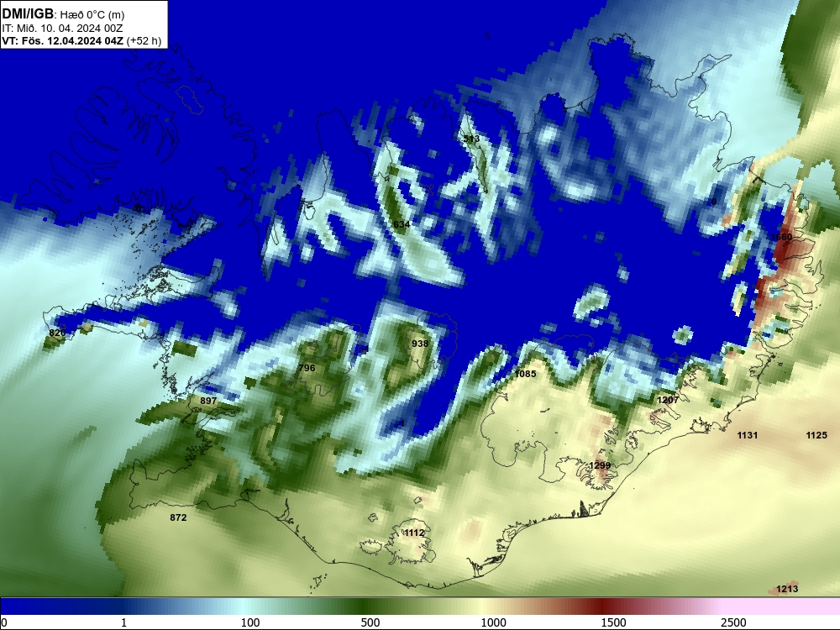Image resolution: width=840 pixels, height=630 pixels.
Task: Click the map value 938
Action: point(420,344)
